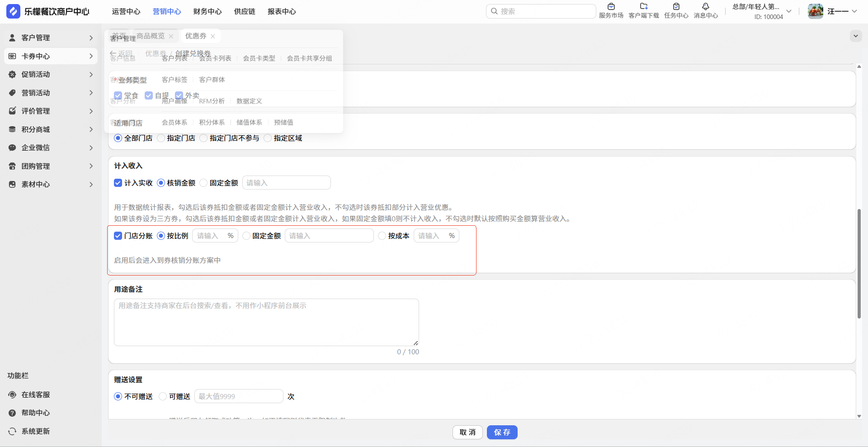
Task: Select the 按比例 radio button
Action: (161, 236)
